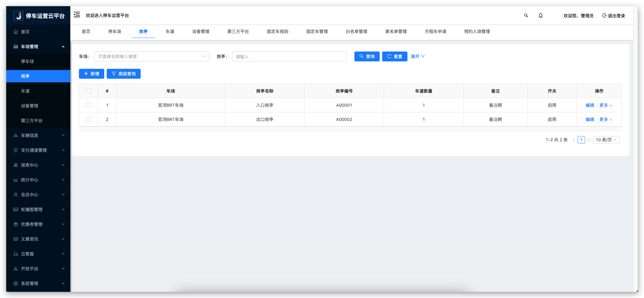The width and height of the screenshot is (644, 298).
Task: Open notifications bell icon
Action: 541,15
